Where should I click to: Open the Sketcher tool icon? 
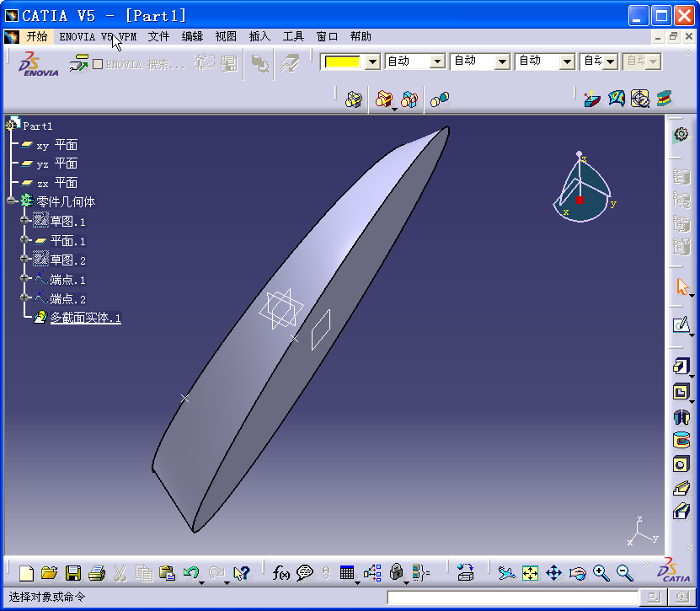click(682, 325)
